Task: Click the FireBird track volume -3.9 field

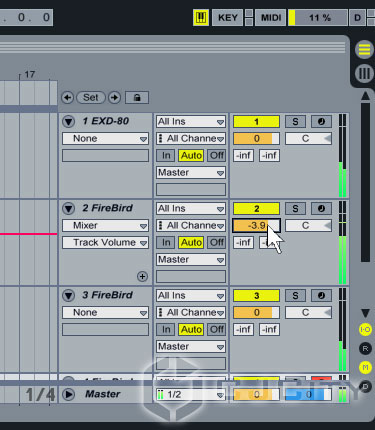Action: [256, 226]
